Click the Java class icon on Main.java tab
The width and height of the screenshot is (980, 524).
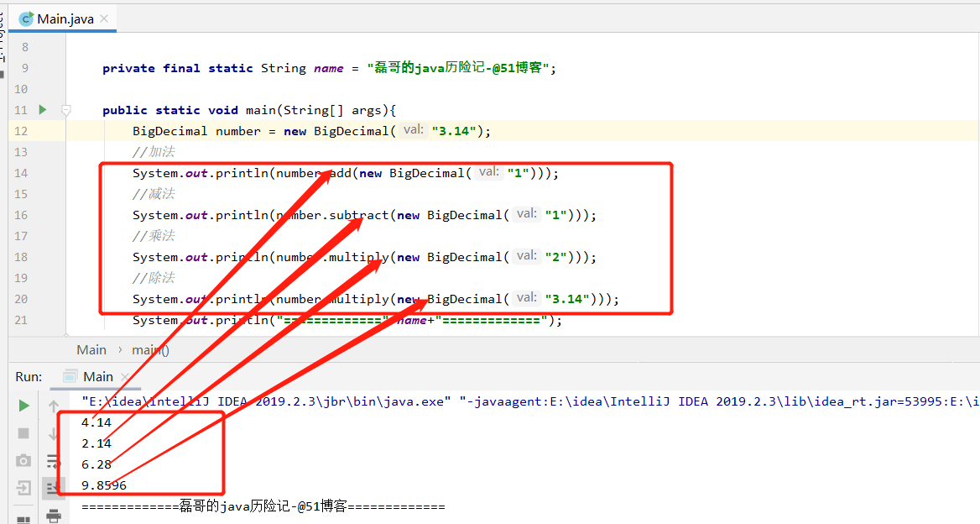pyautogui.click(x=26, y=18)
